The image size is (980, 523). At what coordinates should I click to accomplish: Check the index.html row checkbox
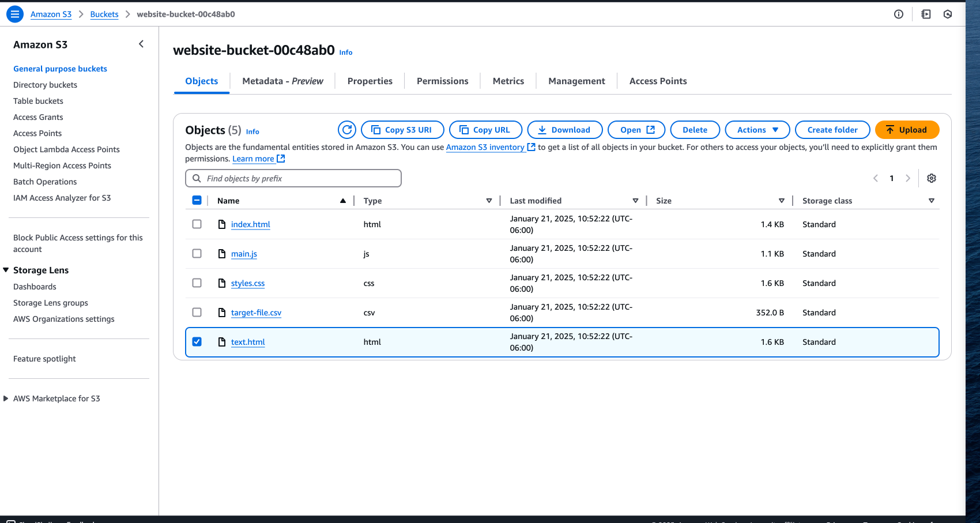coord(197,224)
